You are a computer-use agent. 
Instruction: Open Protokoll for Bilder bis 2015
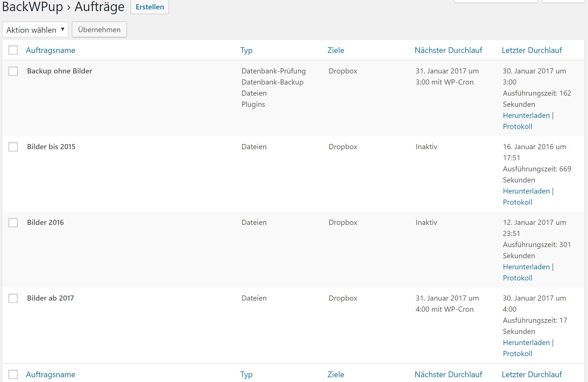point(517,202)
